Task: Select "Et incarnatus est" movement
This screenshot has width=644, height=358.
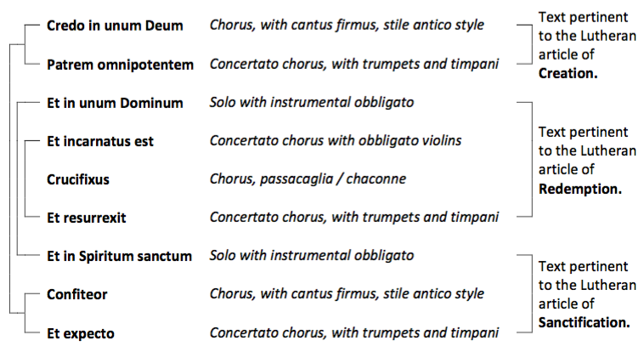Action: click(x=100, y=141)
